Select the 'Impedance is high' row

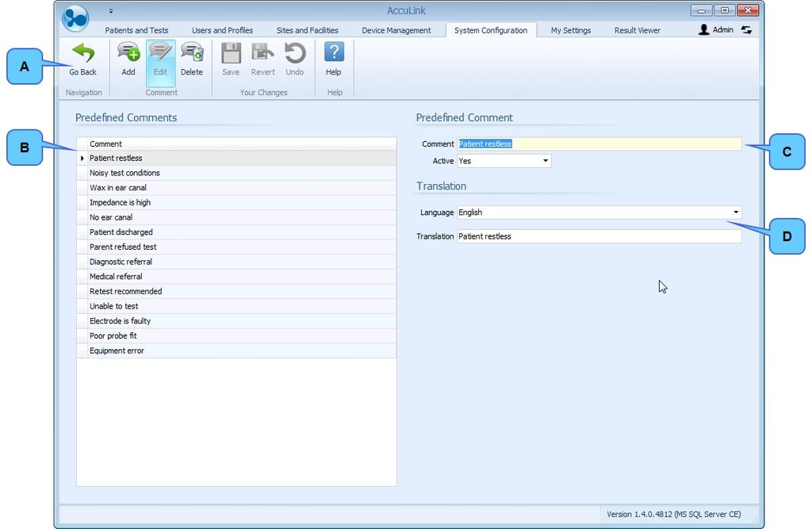tap(236, 202)
